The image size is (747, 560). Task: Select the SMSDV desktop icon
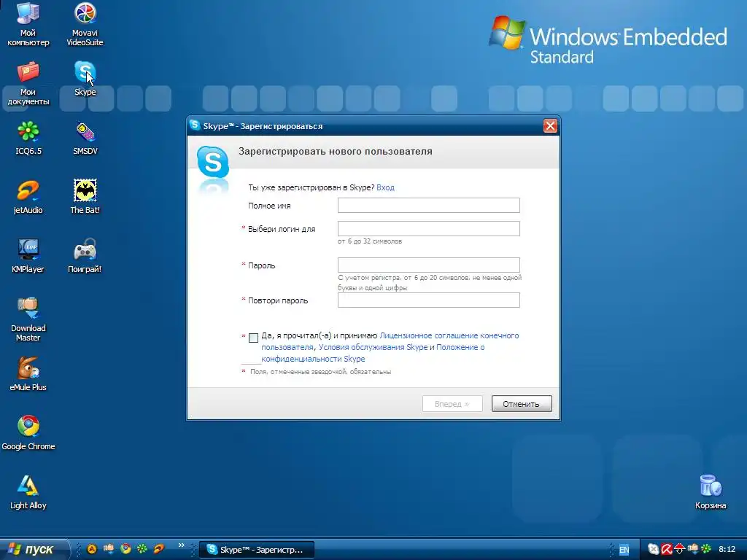(85, 137)
